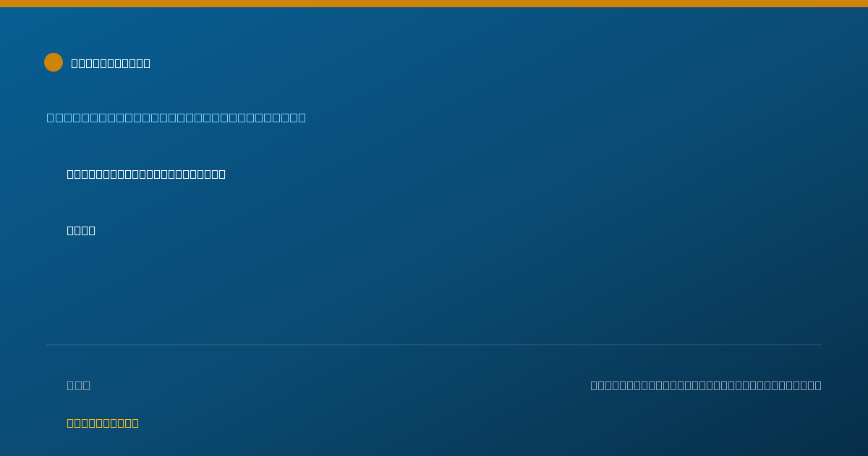The image size is (868, 456).
Task: Click last character of the yellow footer link
Action: [135, 423]
